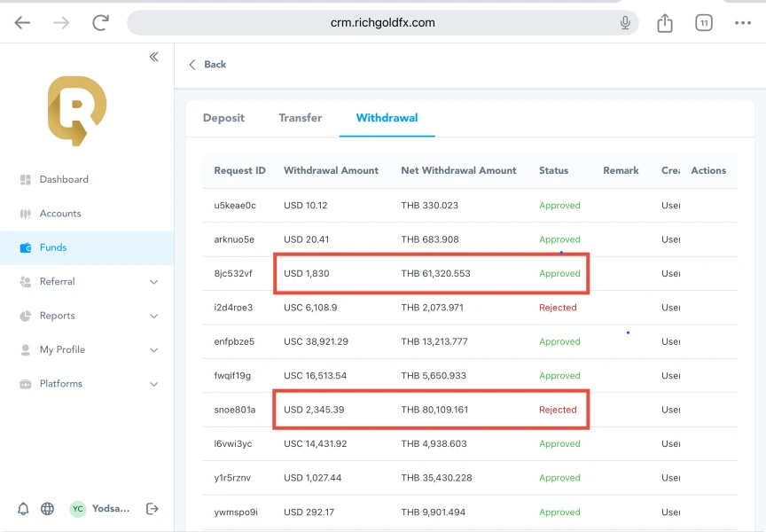Open Dashboard in the sidebar
Viewport: 766px width, 532px height.
click(x=63, y=179)
